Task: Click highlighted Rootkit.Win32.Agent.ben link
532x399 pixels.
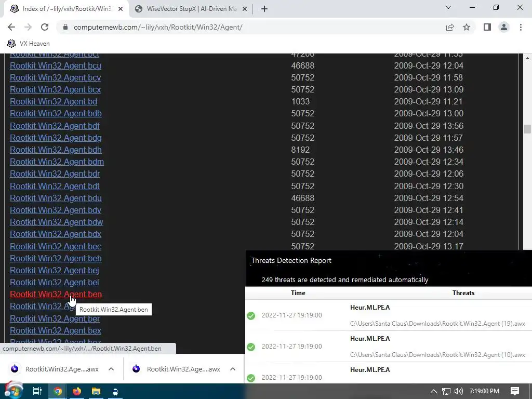Action: coord(56,294)
